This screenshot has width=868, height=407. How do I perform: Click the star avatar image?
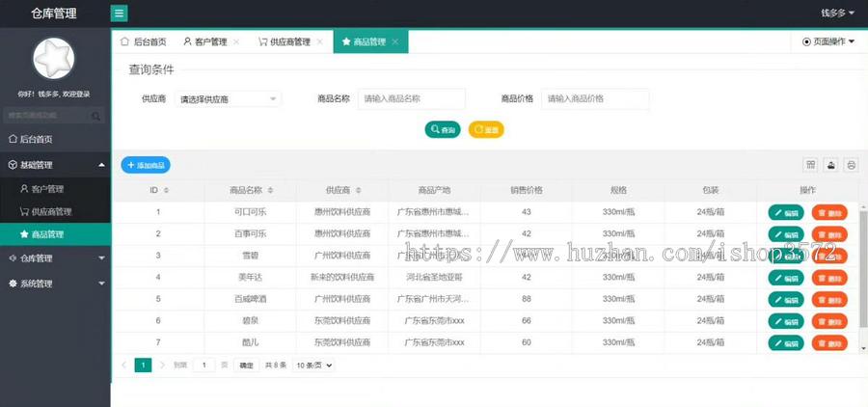(x=54, y=59)
